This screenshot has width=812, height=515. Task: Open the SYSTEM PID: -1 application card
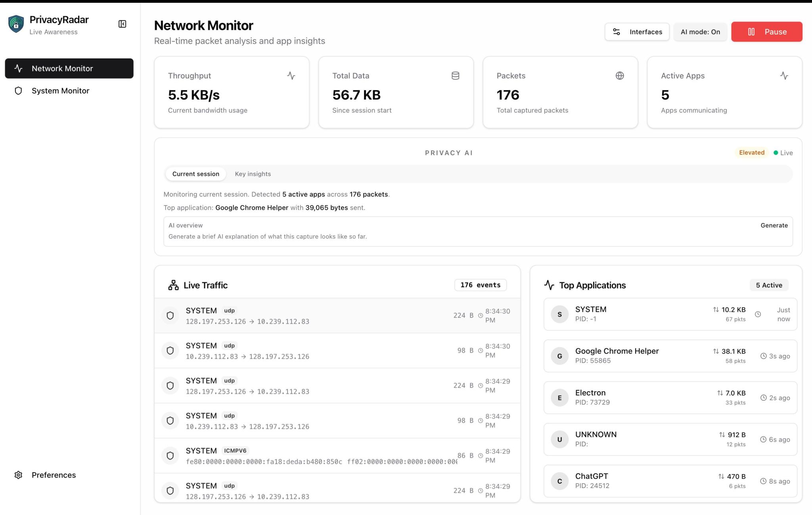click(670, 314)
